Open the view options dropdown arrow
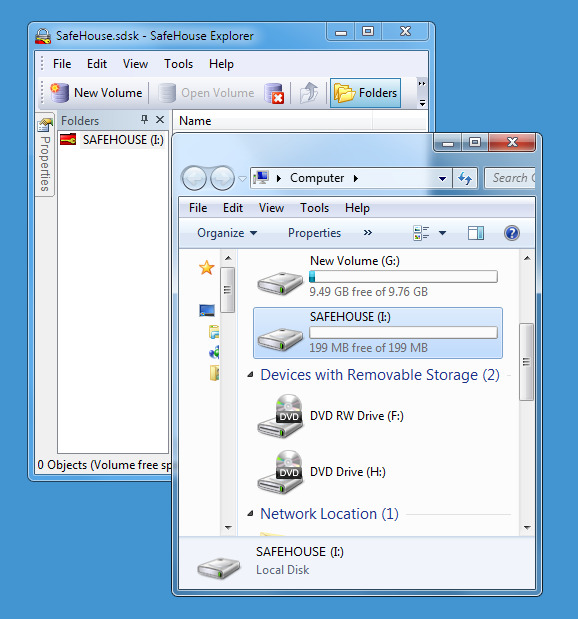The image size is (578, 619). click(443, 233)
